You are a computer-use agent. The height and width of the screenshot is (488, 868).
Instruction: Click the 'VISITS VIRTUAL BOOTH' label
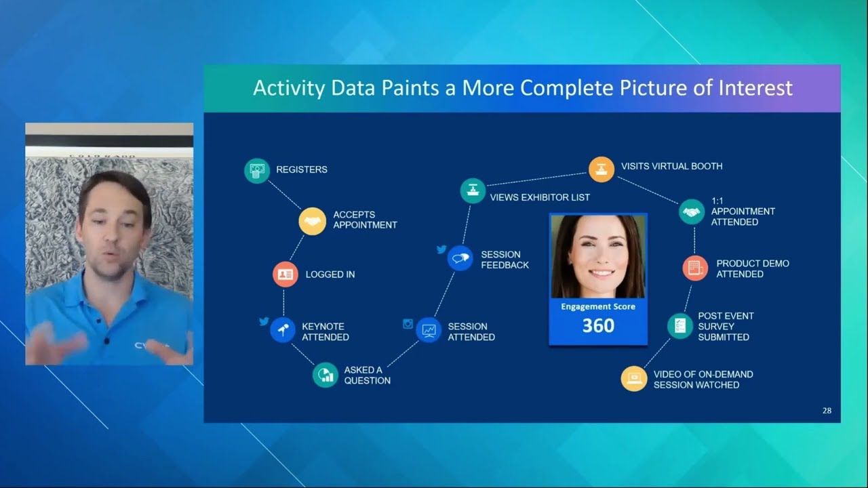[672, 166]
